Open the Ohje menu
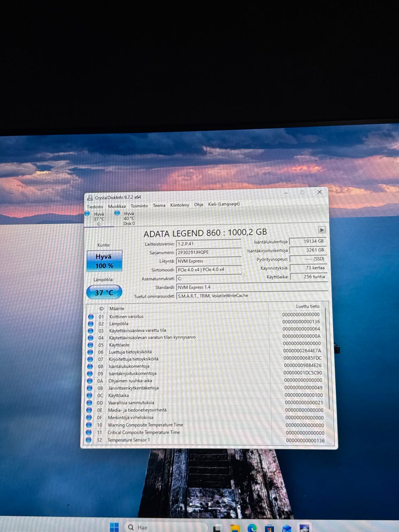 199,204
